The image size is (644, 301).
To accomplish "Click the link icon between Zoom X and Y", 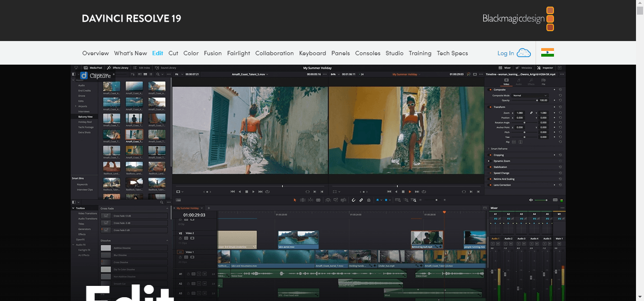I will point(531,113).
